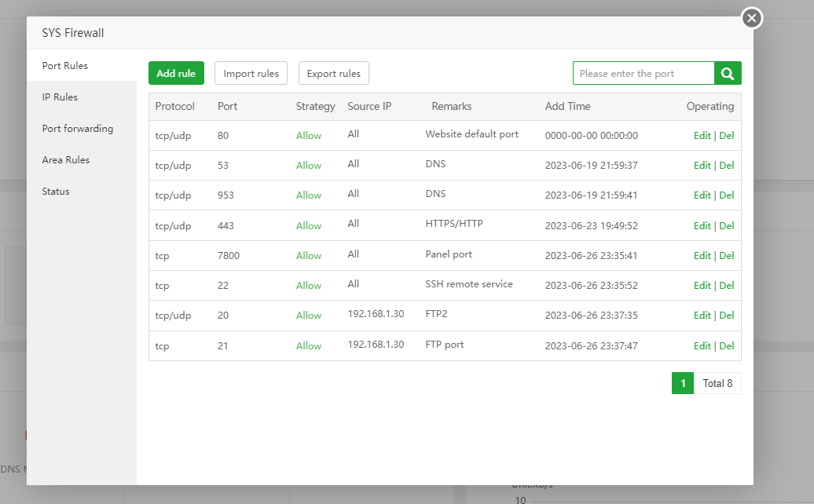Close the SYS Firewall dialog

[x=752, y=18]
